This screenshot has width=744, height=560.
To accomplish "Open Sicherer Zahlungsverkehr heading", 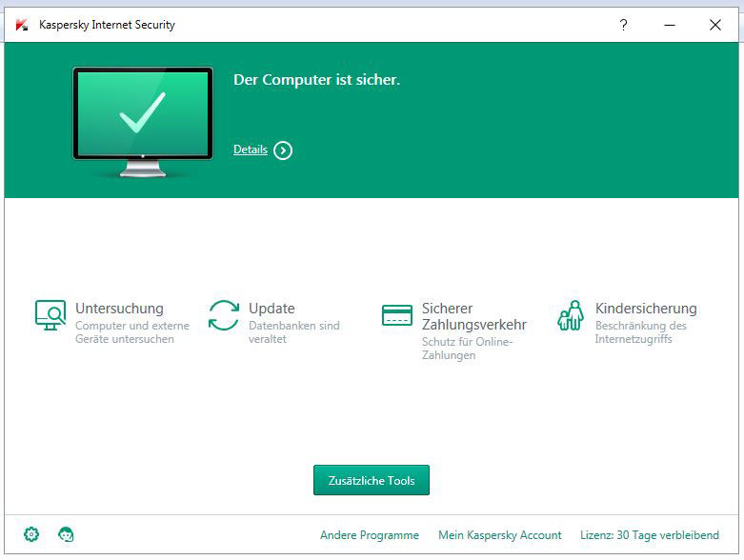I will pos(473,316).
